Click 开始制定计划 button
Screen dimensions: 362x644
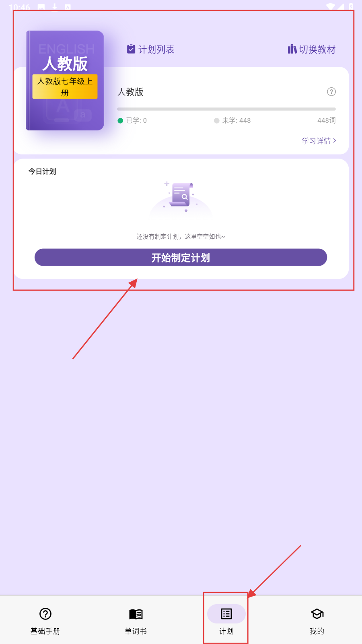click(181, 257)
